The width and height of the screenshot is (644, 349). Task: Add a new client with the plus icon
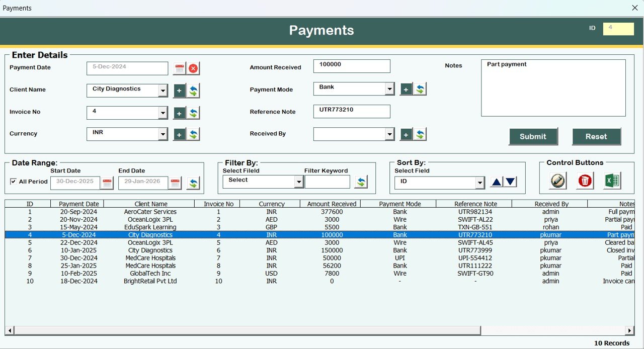tap(179, 92)
